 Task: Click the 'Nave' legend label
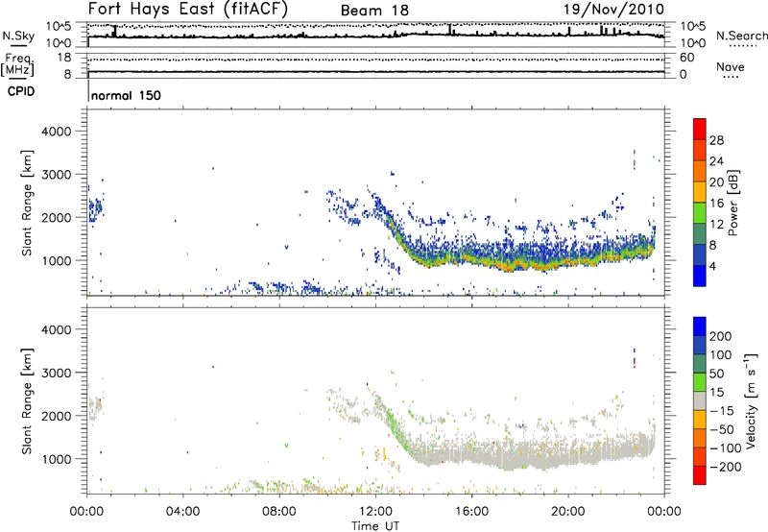[730, 66]
